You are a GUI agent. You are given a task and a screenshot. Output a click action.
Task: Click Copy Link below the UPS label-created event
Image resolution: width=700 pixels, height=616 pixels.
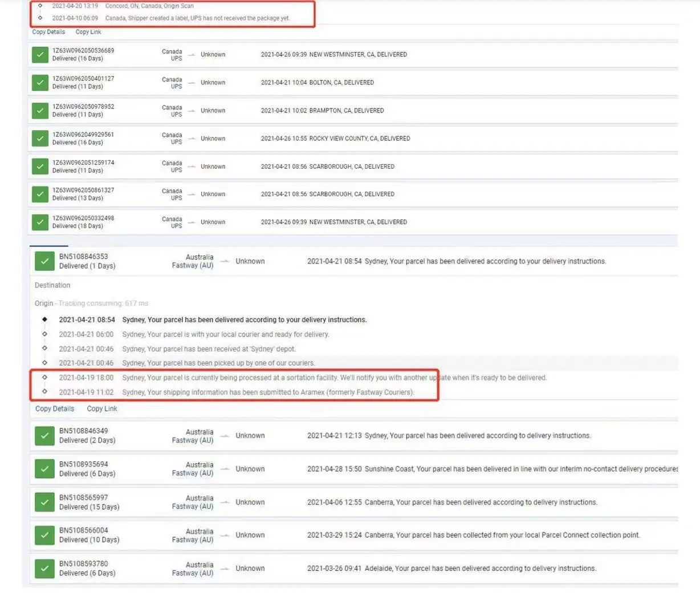tap(88, 32)
